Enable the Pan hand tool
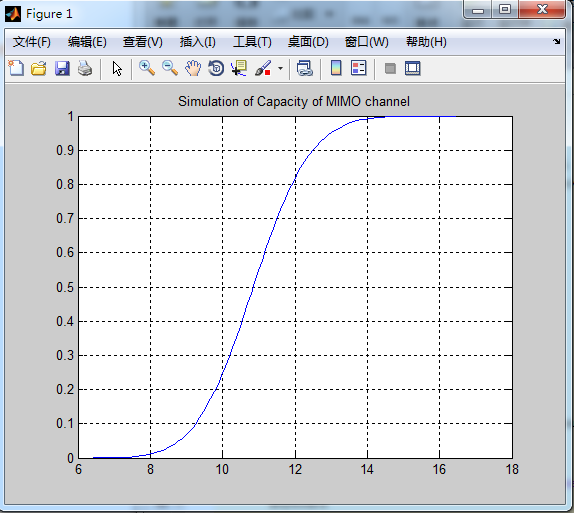 click(193, 68)
